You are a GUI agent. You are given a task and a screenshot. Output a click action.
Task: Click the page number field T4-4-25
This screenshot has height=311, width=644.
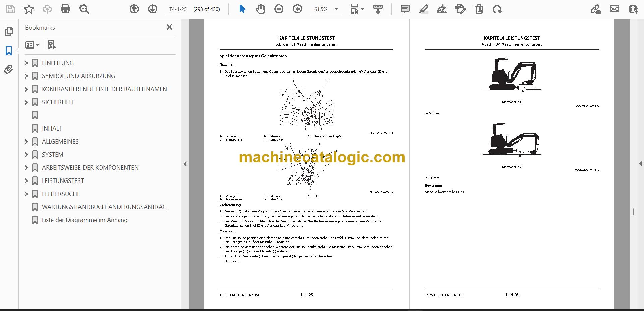[x=178, y=9]
